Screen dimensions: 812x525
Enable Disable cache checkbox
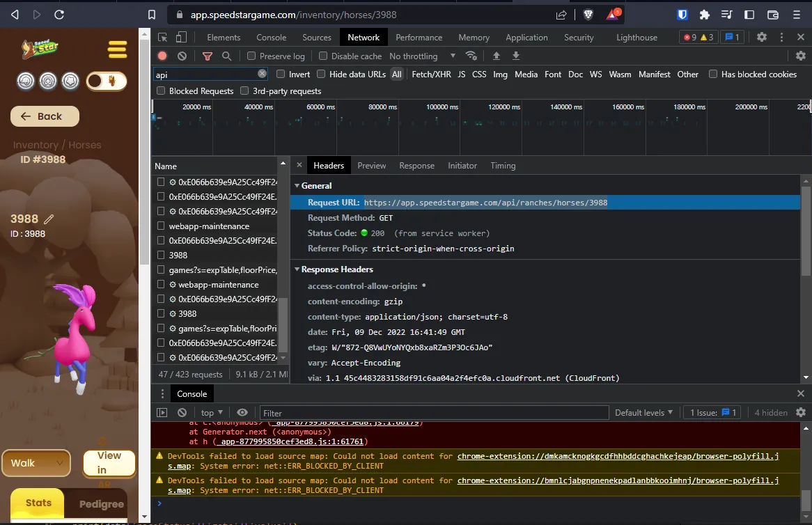(323, 56)
